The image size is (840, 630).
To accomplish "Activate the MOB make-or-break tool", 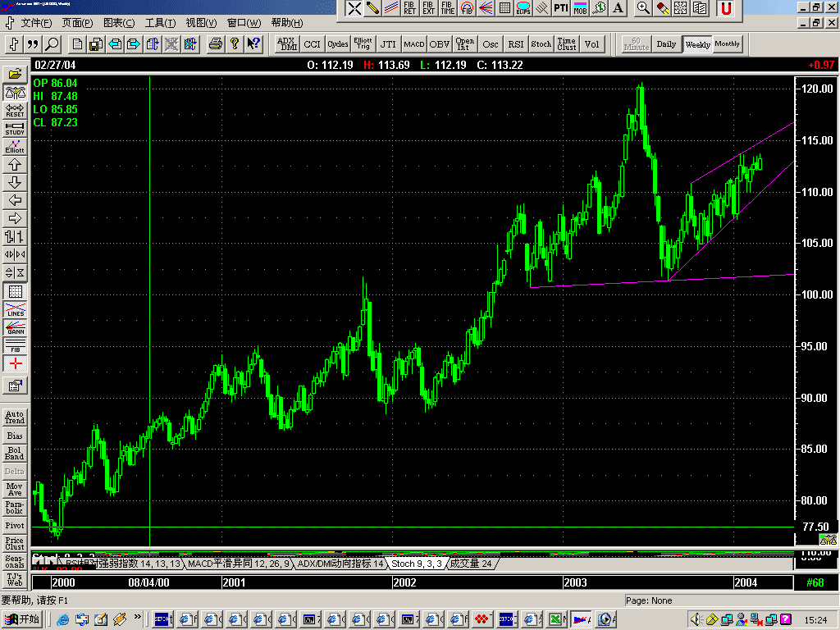I will (x=580, y=8).
